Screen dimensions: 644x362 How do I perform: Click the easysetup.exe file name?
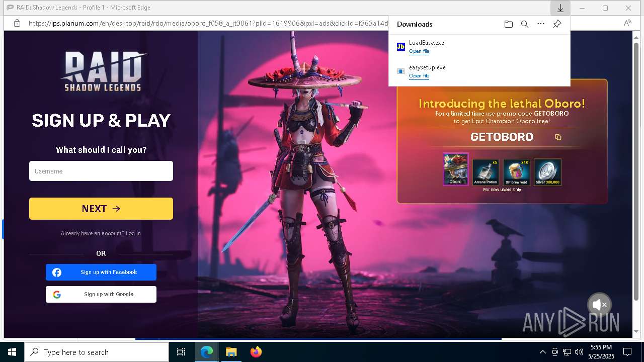[427, 67]
